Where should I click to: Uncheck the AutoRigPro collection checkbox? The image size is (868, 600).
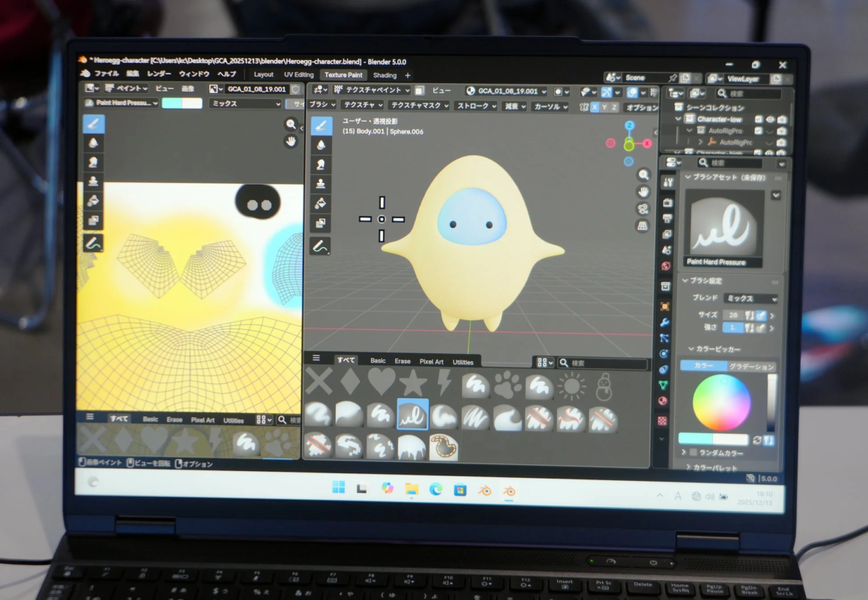(x=759, y=130)
